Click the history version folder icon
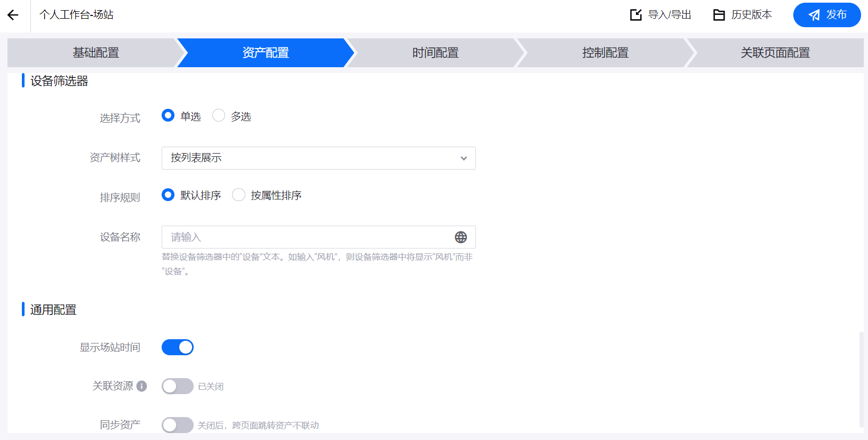The height and width of the screenshot is (440, 868). 719,15
